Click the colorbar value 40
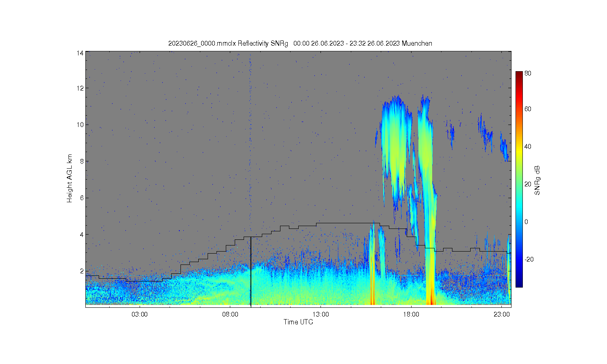This screenshot has width=607, height=364. [x=528, y=146]
